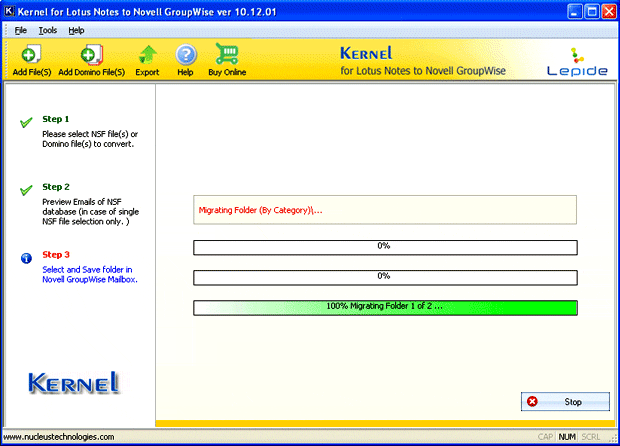Click the red X icon on Stop button
620x446 pixels.
tap(532, 401)
